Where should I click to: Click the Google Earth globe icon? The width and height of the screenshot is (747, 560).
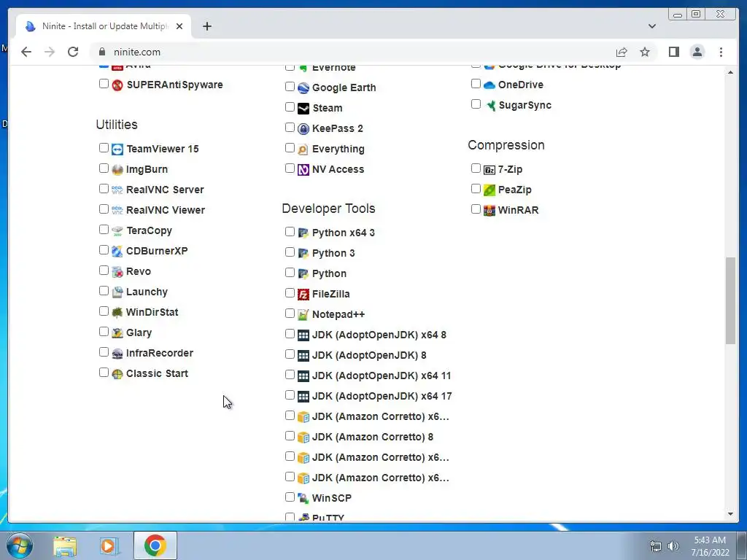click(x=303, y=88)
